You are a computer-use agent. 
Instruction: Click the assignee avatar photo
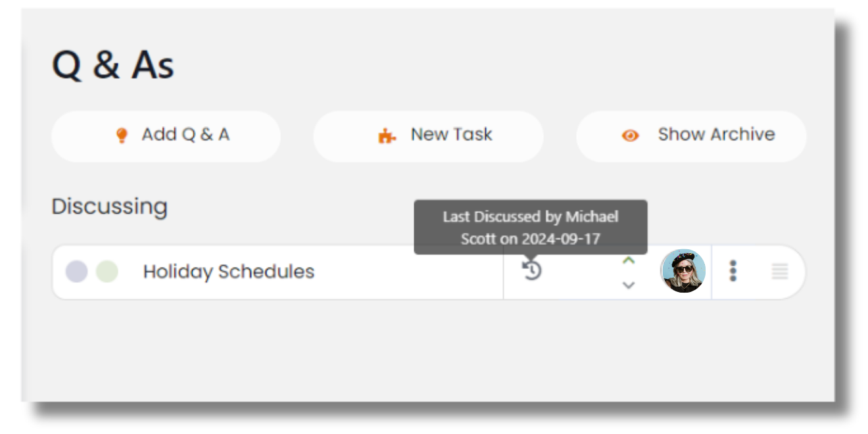coord(683,271)
